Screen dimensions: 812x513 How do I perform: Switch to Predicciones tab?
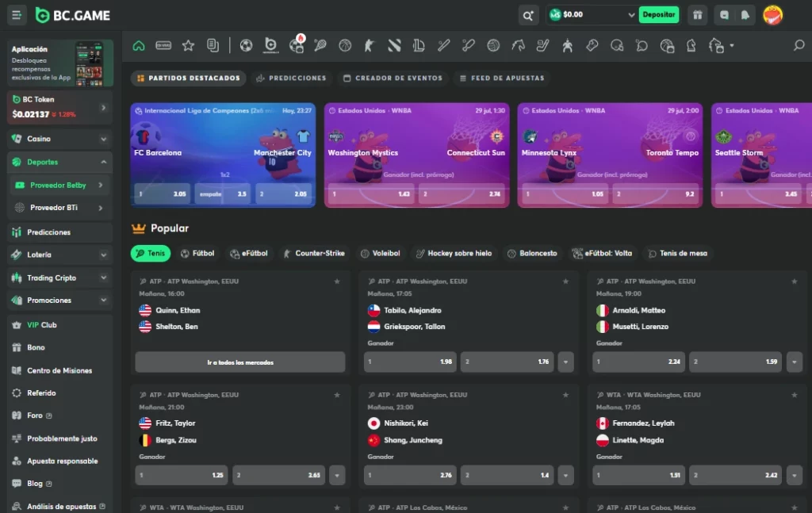pos(292,78)
